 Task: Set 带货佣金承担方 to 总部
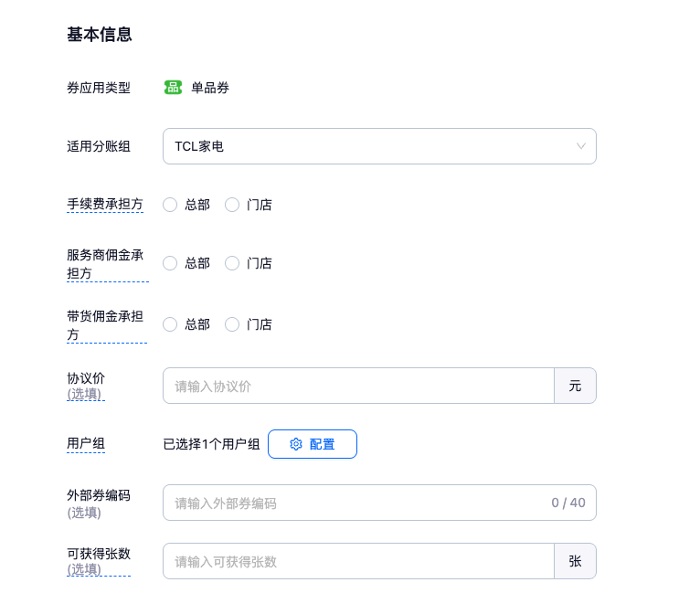pos(170,324)
